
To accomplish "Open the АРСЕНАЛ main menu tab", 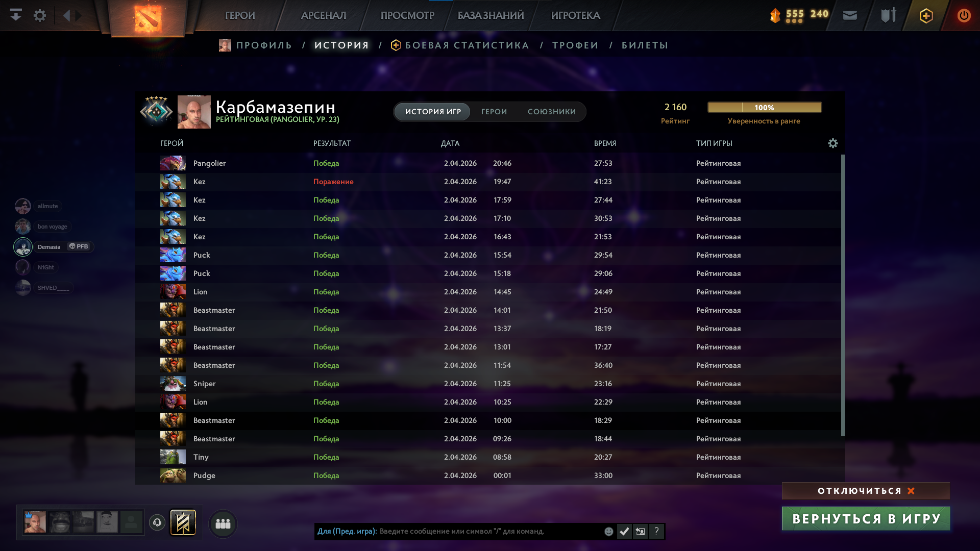I will tap(324, 15).
